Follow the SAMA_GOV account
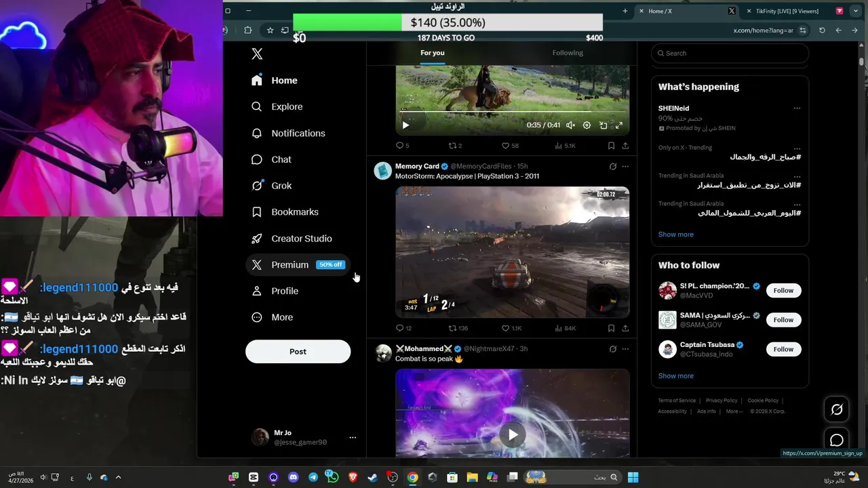 783,320
